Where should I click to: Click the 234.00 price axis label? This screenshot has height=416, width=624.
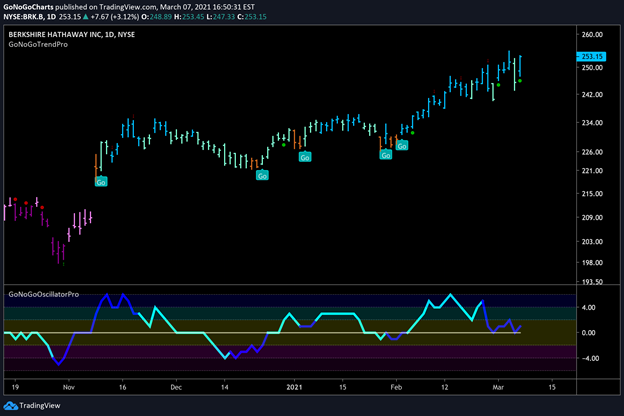pyautogui.click(x=592, y=123)
